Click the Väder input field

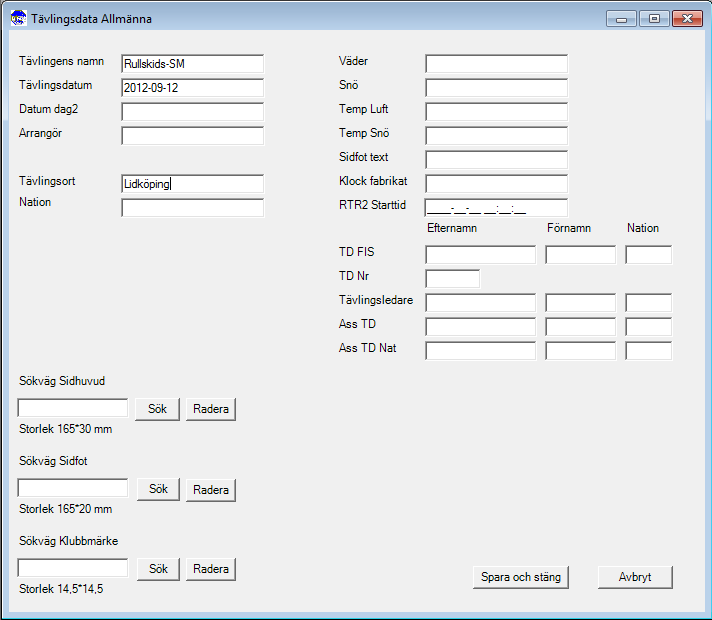click(496, 64)
